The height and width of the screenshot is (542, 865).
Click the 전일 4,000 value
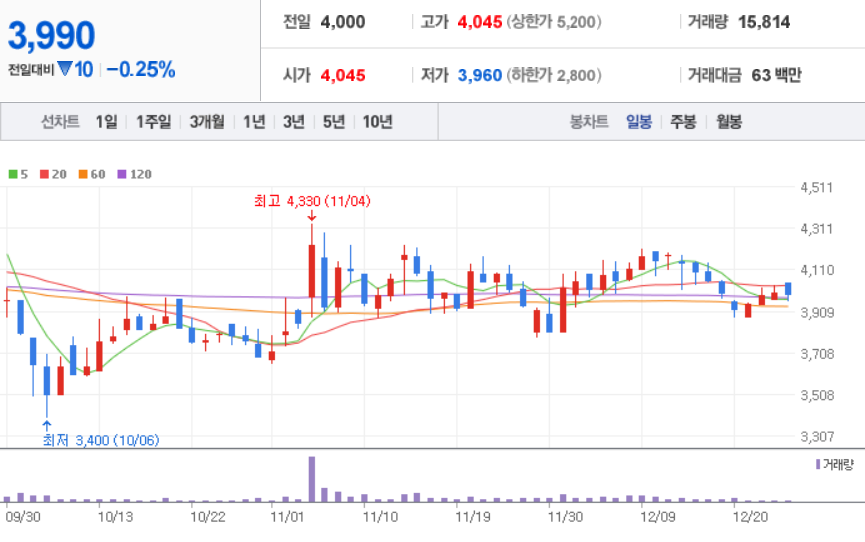[343, 22]
